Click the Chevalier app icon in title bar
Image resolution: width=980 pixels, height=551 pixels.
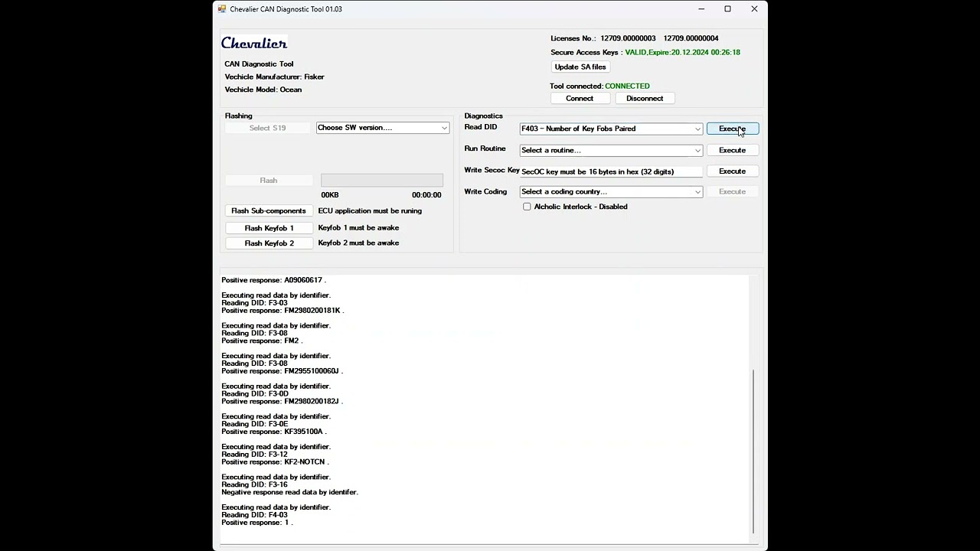(222, 9)
